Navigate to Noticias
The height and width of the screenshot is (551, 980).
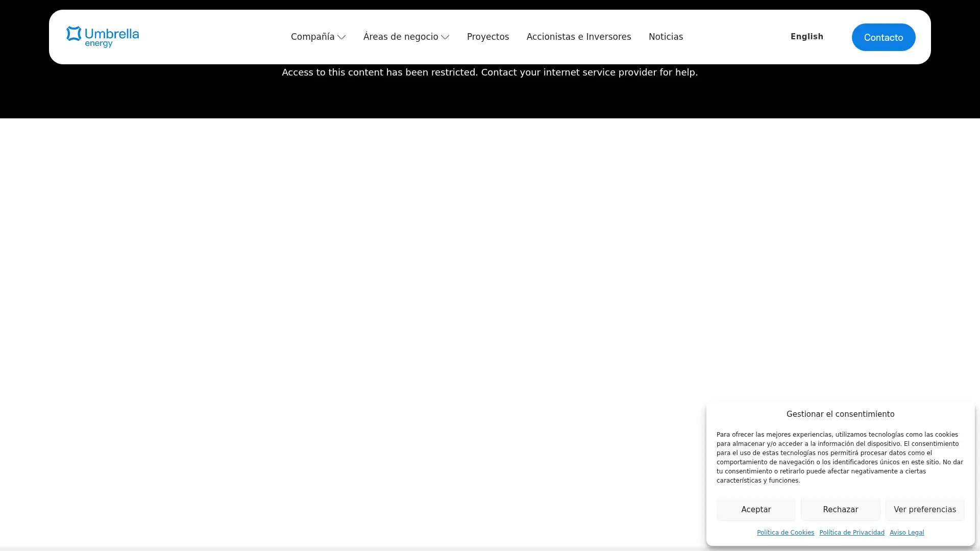[666, 37]
